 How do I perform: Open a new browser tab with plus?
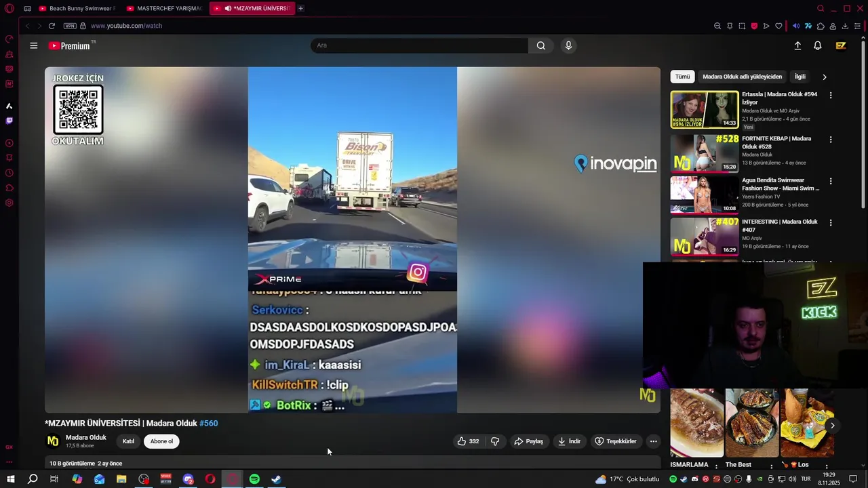point(300,8)
